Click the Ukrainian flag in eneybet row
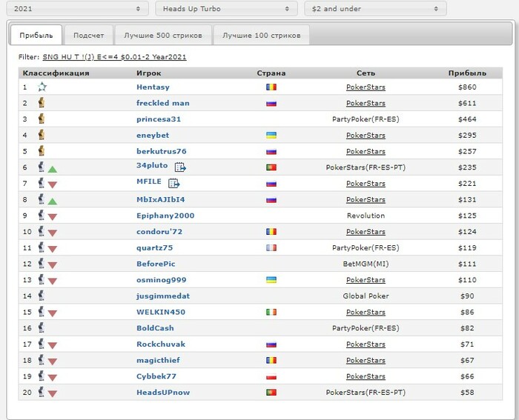This screenshot has height=420, width=519. point(271,136)
